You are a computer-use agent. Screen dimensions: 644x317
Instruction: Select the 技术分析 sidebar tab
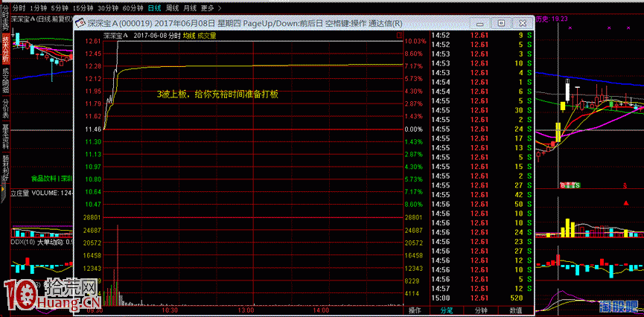pos(5,49)
